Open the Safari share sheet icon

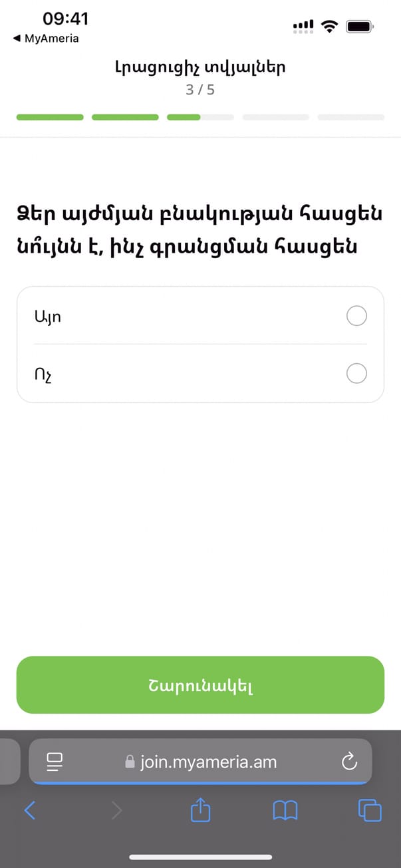200,810
